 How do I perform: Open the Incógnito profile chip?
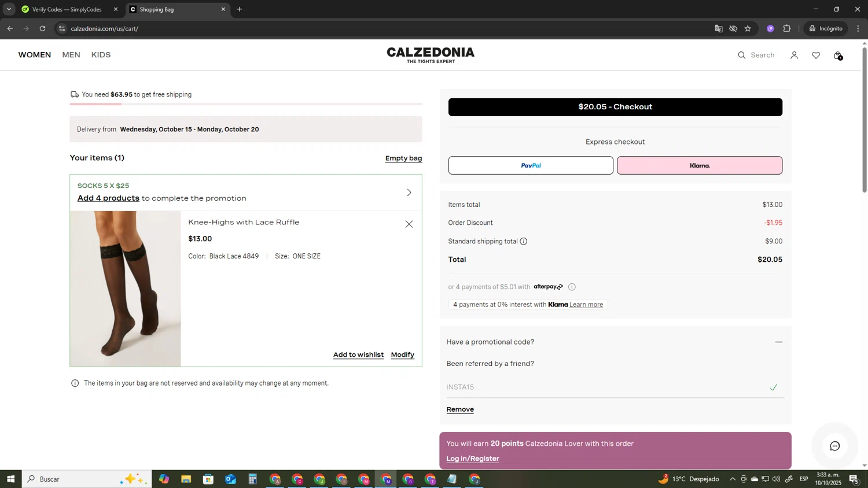click(826, 28)
